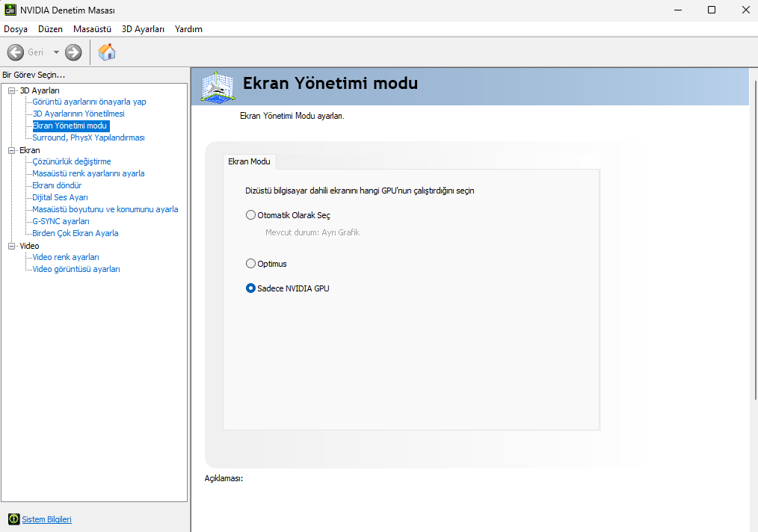Image resolution: width=758 pixels, height=532 pixels.
Task: Select the Sadece NVIDIA GPU radio button
Action: pos(250,288)
